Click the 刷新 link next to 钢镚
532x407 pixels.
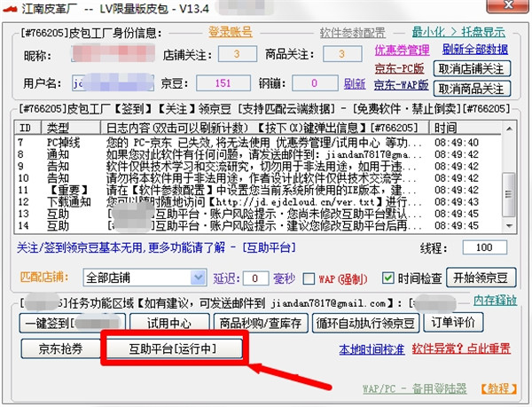tap(355, 83)
